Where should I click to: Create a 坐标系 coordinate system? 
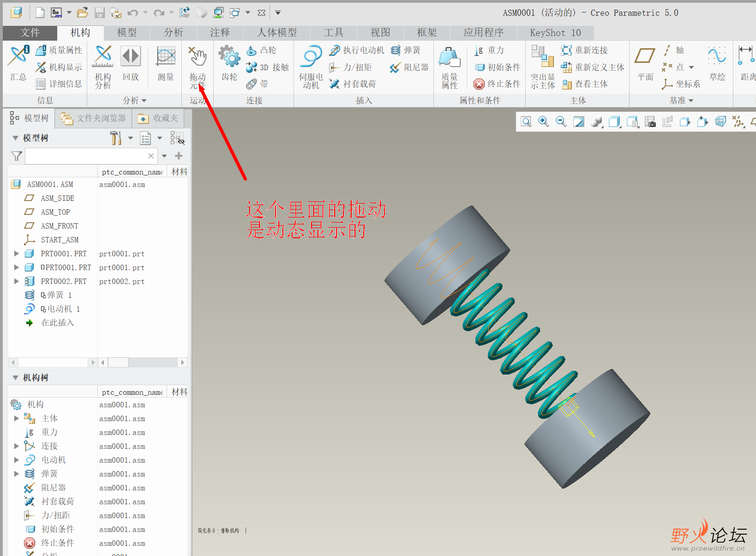(681, 84)
